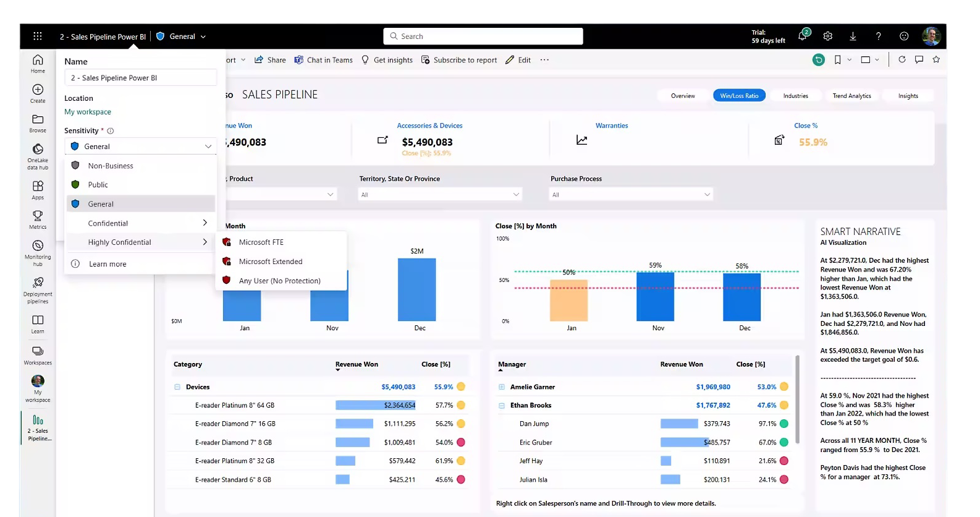980x517 pixels.
Task: Open the Monitoring hub
Action: click(x=38, y=253)
